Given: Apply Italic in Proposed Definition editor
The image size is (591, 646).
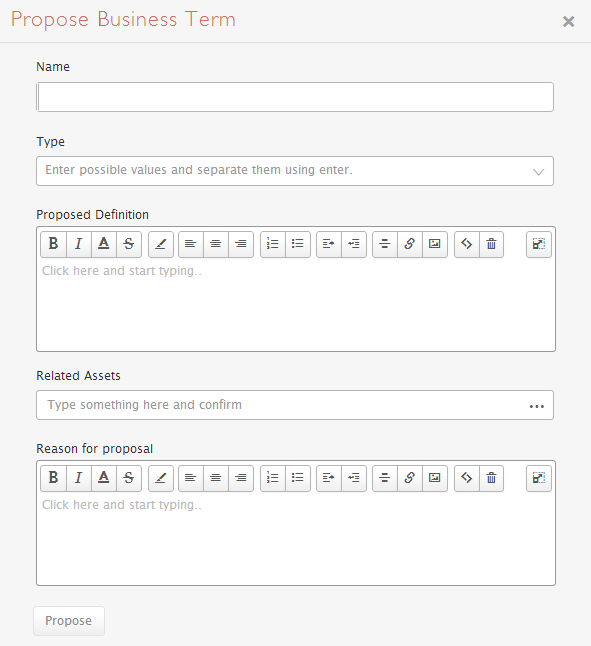Looking at the screenshot, I should tap(79, 244).
